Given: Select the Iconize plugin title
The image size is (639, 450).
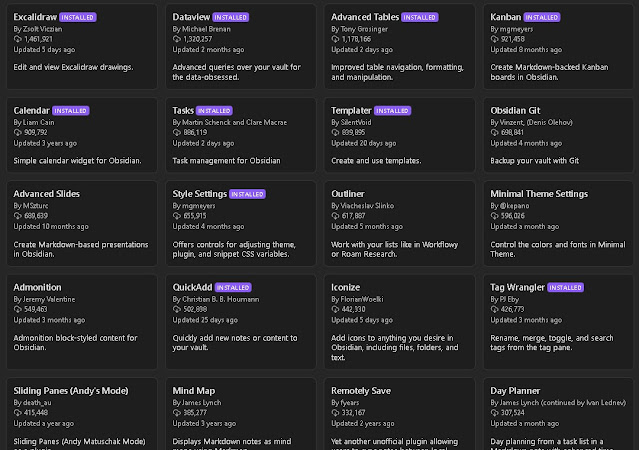Looking at the screenshot, I should (345, 287).
